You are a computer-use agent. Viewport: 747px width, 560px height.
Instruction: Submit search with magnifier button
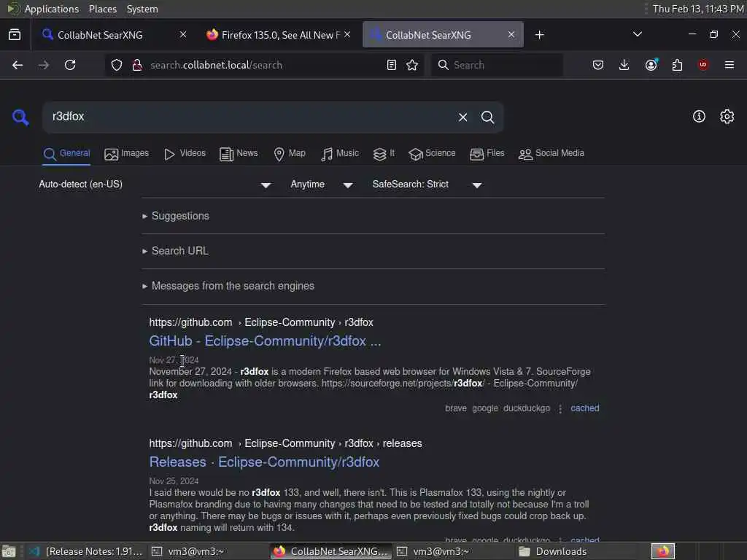tap(487, 117)
